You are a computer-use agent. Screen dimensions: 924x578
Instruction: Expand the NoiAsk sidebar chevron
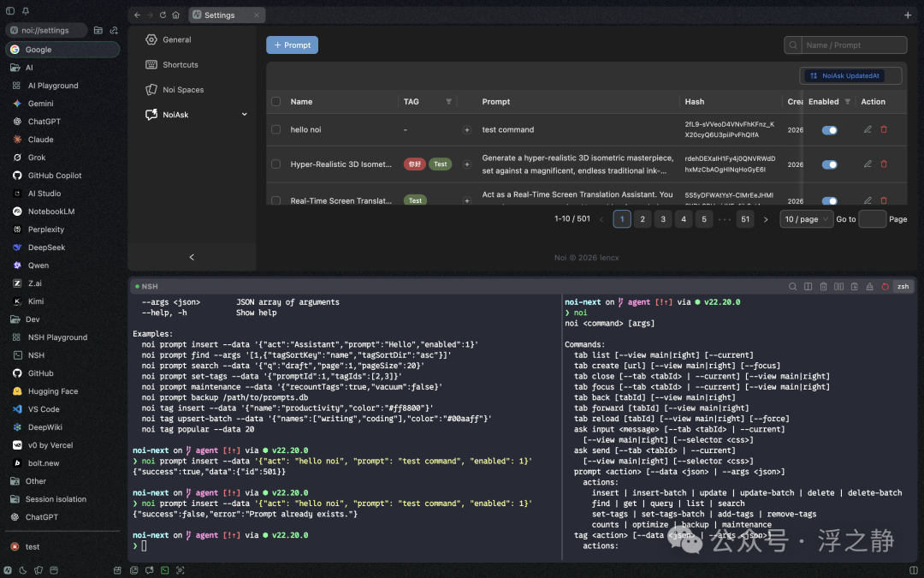[x=244, y=114]
